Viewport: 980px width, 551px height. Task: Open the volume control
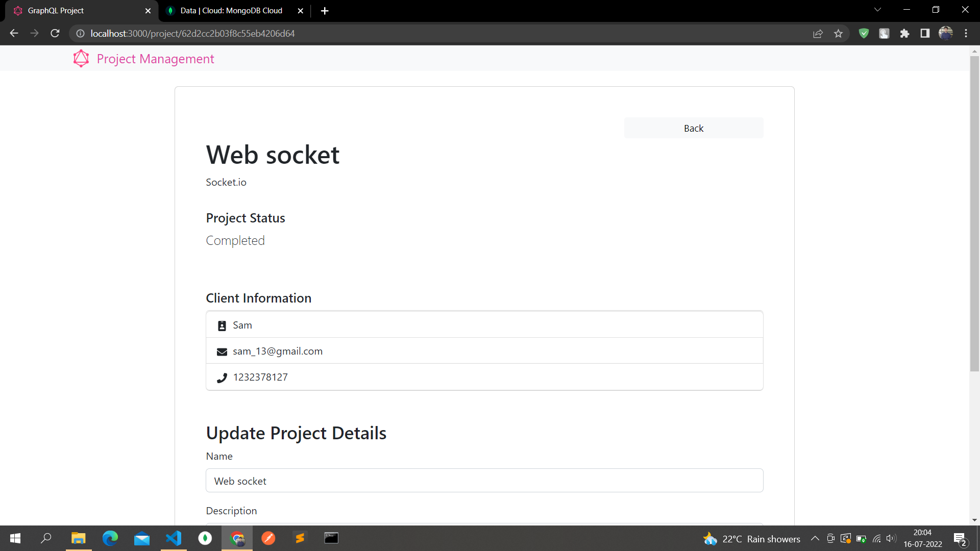click(891, 538)
